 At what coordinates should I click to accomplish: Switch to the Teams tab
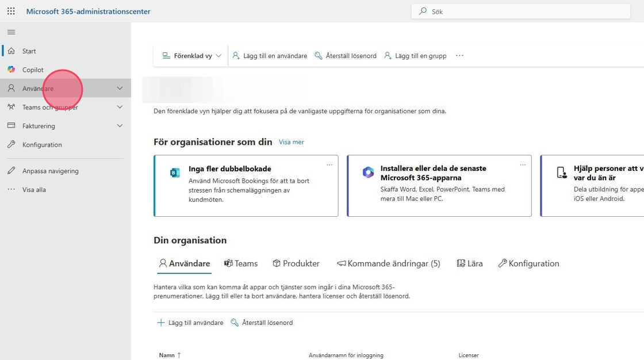tap(241, 263)
